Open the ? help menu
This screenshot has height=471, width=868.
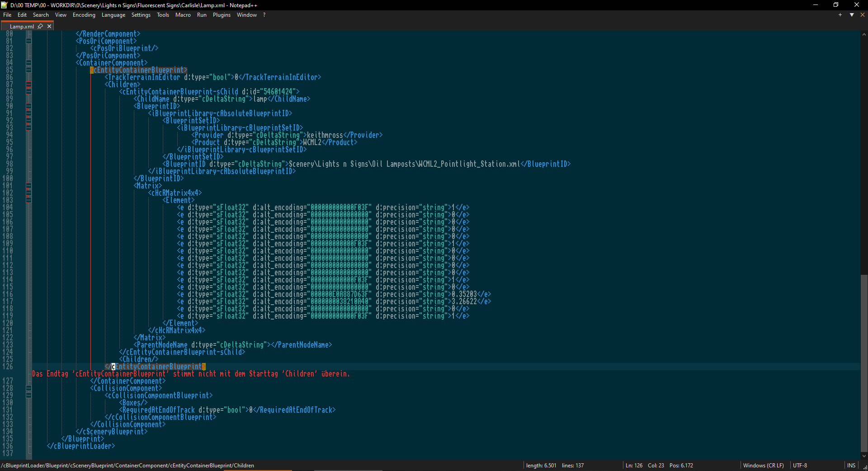pos(264,15)
